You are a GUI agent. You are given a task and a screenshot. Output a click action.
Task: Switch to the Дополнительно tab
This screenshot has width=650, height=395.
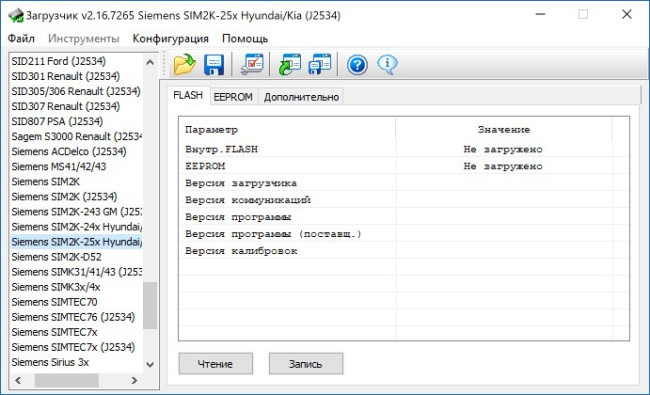[301, 97]
